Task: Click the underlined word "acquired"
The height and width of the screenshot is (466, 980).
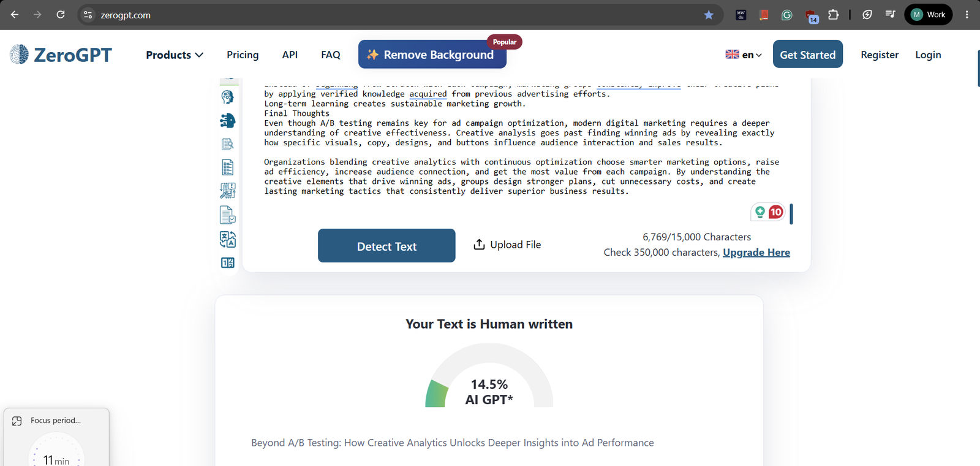Action: [428, 94]
